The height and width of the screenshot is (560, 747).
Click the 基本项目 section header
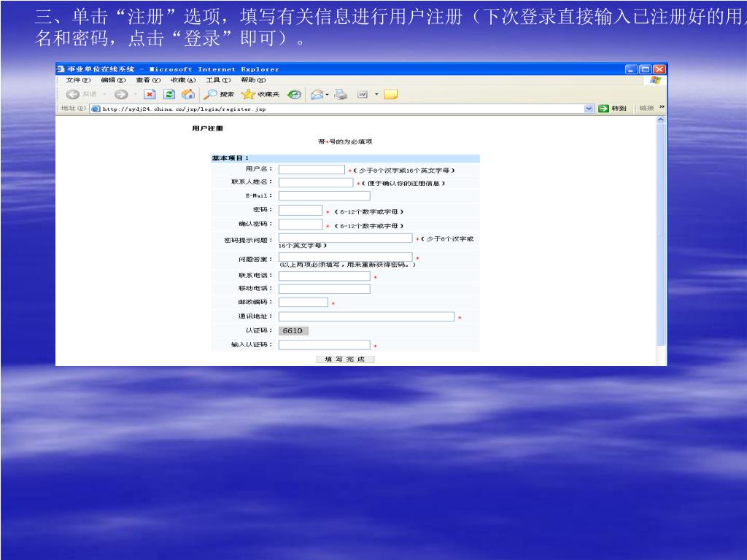(230, 158)
